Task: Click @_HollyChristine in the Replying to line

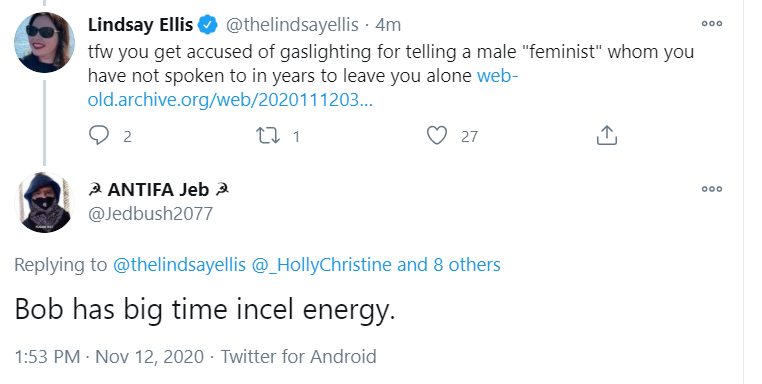Action: point(321,265)
